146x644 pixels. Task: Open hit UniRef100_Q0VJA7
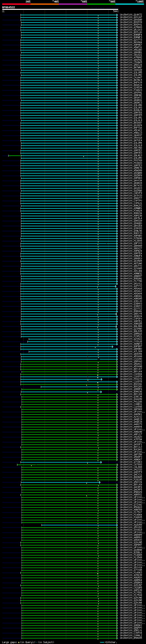click(131, 17)
